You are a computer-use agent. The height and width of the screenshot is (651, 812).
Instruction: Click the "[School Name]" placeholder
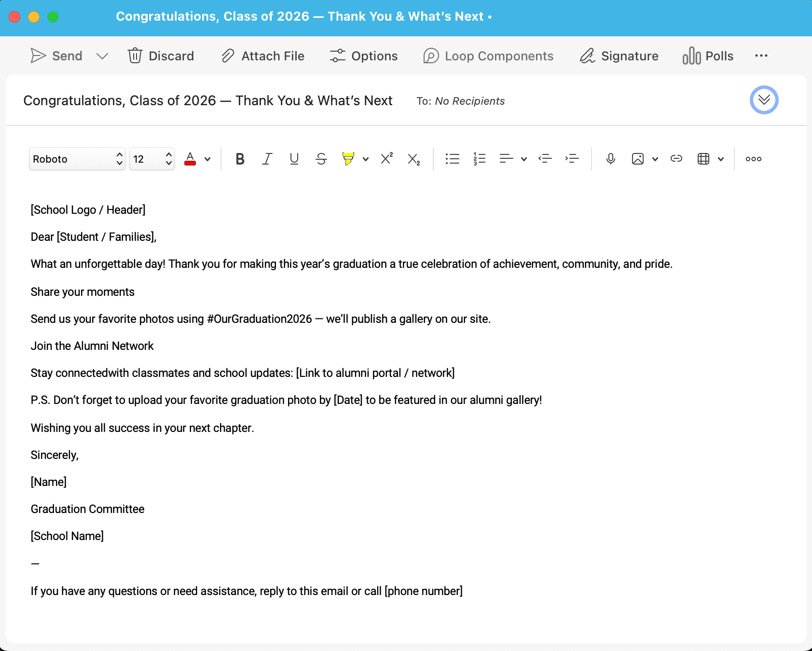point(67,536)
